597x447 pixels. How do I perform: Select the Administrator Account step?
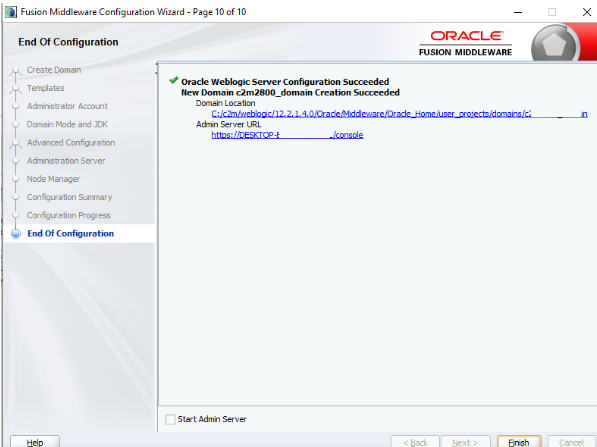pyautogui.click(x=67, y=106)
